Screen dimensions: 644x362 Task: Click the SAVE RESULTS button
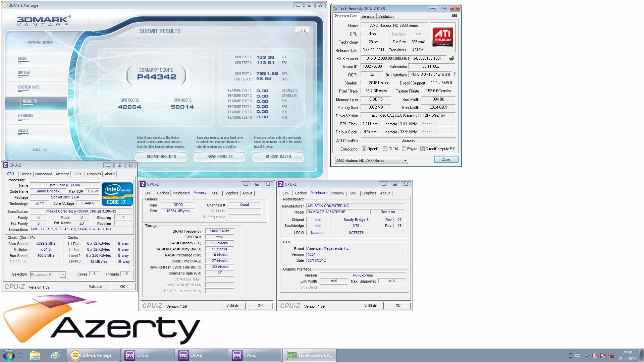[x=220, y=157]
